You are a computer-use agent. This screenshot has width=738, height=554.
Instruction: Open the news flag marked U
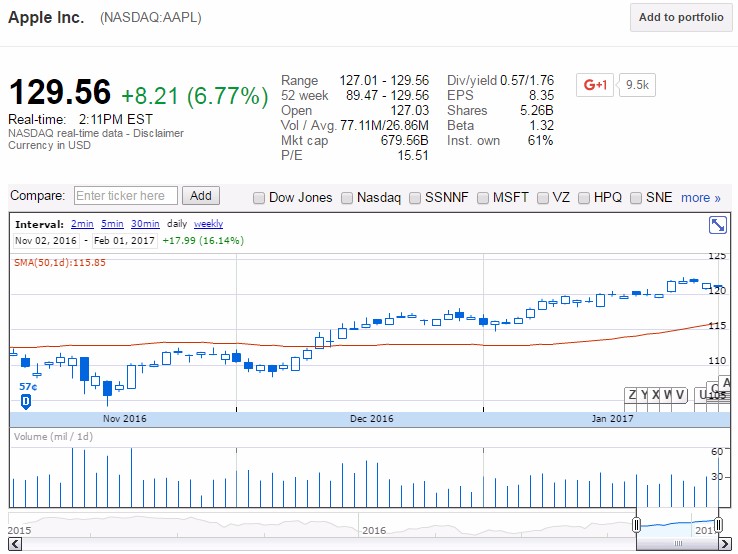click(702, 395)
